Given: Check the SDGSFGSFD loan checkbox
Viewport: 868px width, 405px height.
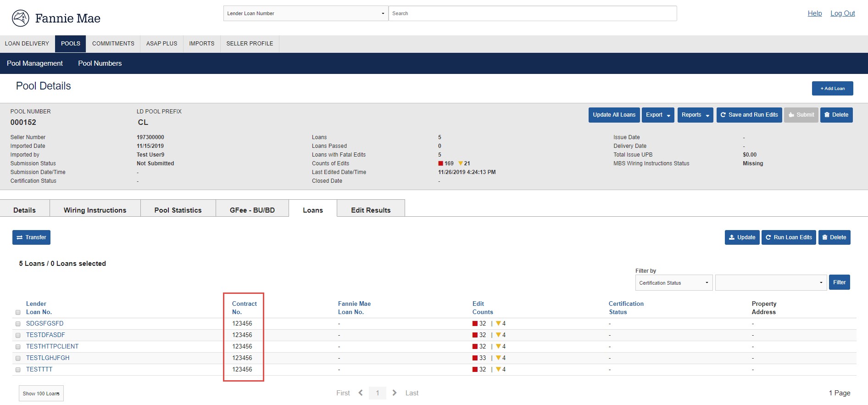Looking at the screenshot, I should point(18,324).
